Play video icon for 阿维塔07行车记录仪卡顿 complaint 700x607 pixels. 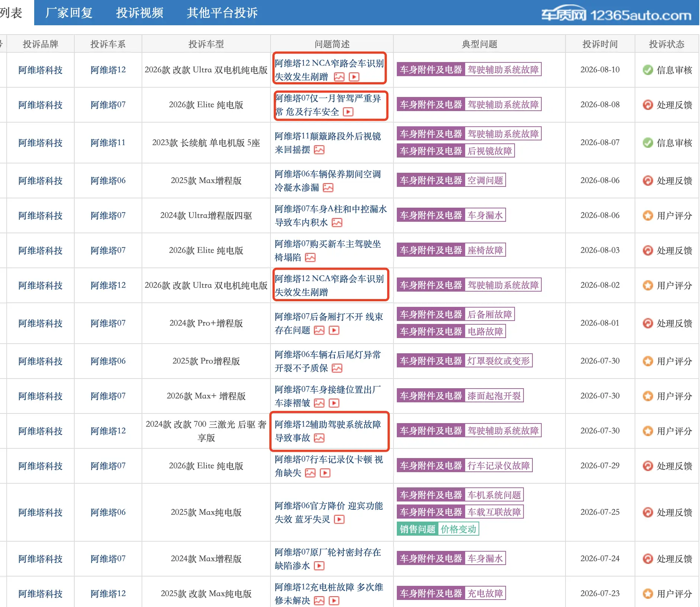click(x=325, y=473)
